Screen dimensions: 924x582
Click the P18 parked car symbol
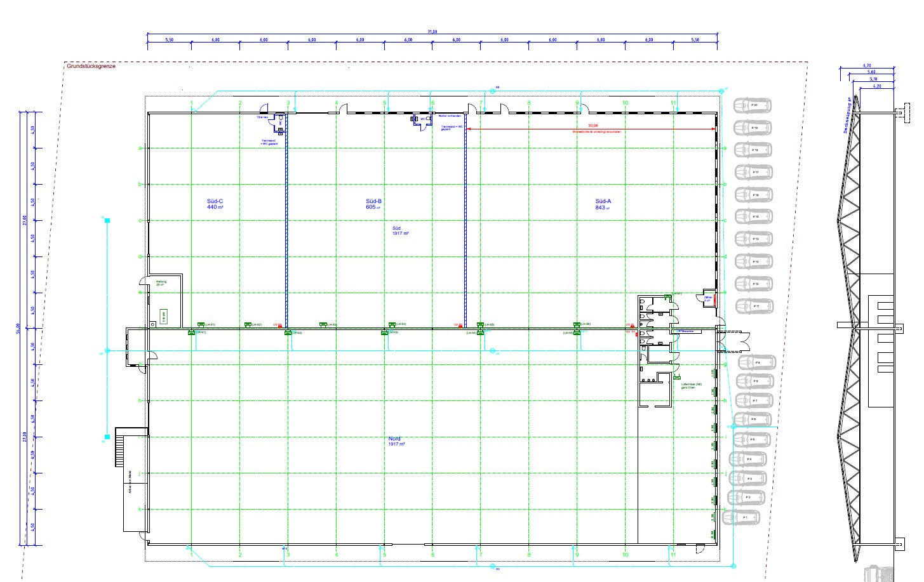[753, 150]
